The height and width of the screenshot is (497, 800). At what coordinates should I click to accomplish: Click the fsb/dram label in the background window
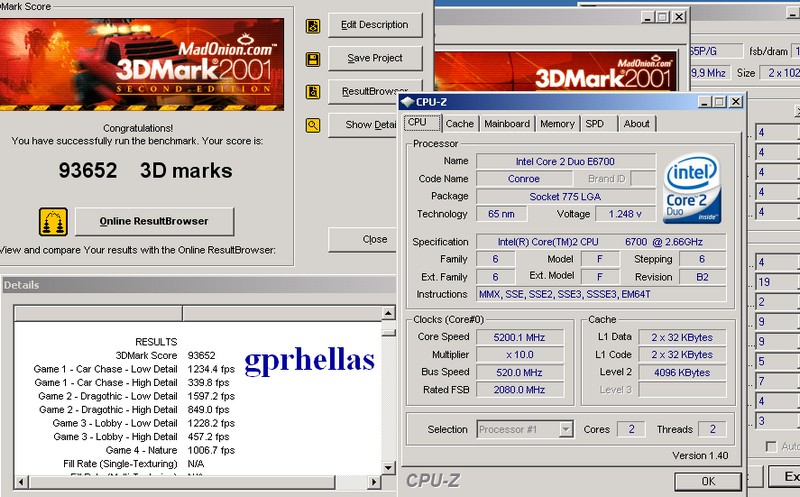point(768,52)
